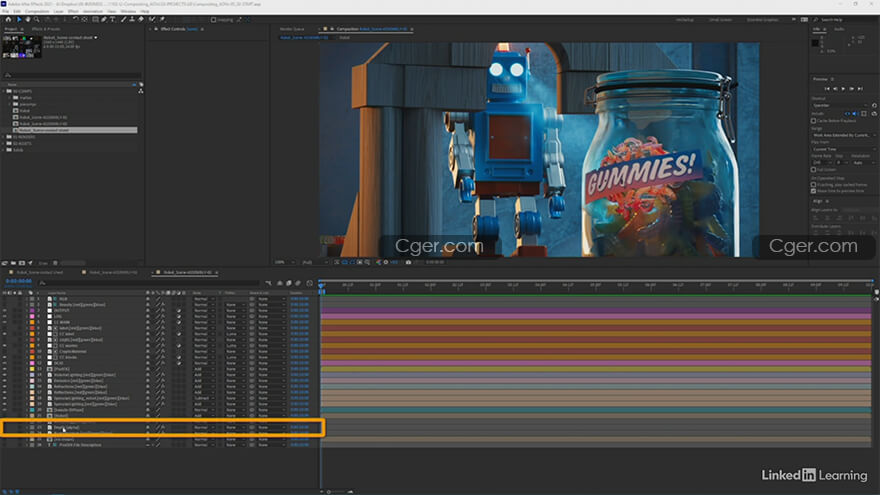Select the Eraser tool
The height and width of the screenshot is (495, 880).
coord(140,19)
